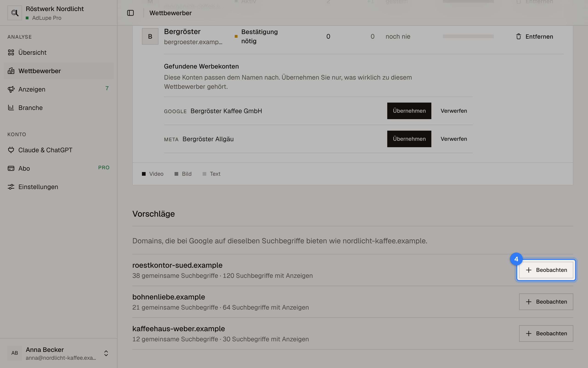Image resolution: width=588 pixels, height=368 pixels.
Task: Click the email anna@nordlicht-kaffee.exa…
Action: 61,358
